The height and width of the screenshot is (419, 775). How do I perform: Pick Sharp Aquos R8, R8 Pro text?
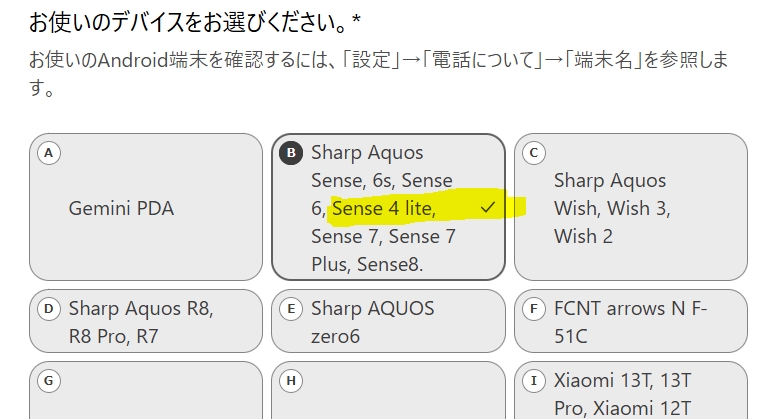140,321
